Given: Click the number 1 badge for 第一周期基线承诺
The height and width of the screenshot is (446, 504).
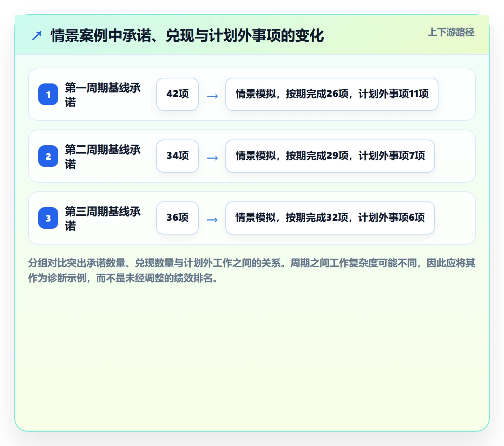Looking at the screenshot, I should (x=48, y=94).
